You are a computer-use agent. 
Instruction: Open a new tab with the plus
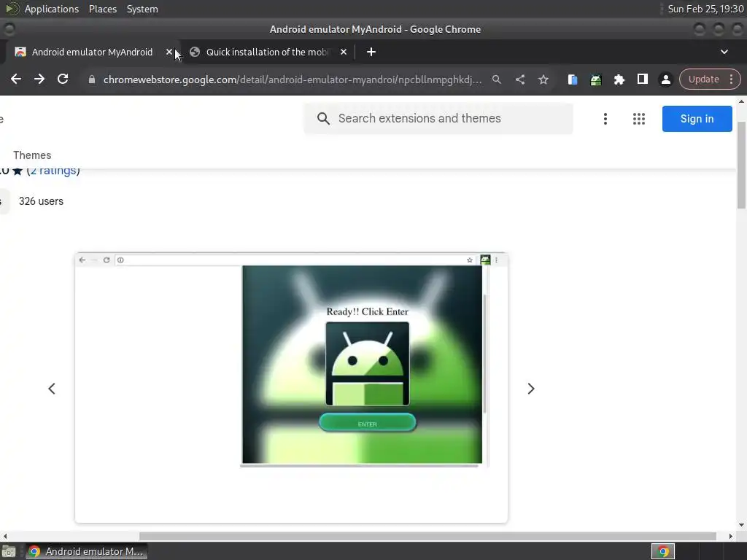pos(371,52)
